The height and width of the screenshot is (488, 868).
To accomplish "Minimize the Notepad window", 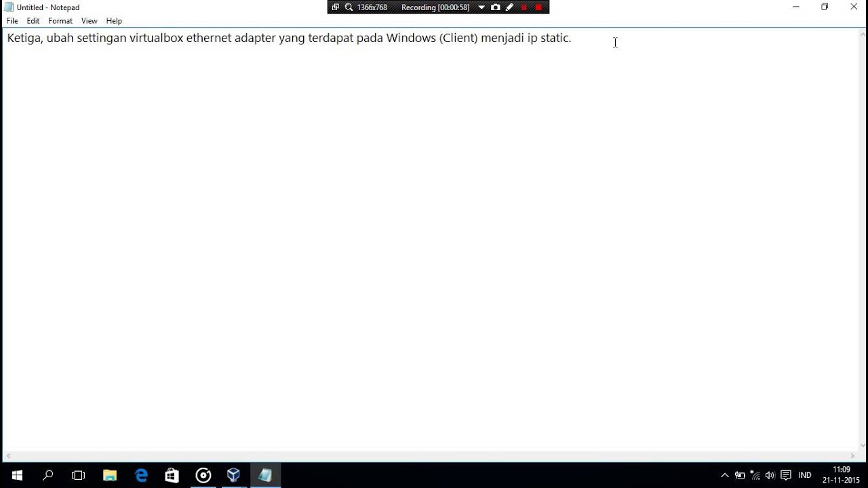I will pyautogui.click(x=796, y=7).
